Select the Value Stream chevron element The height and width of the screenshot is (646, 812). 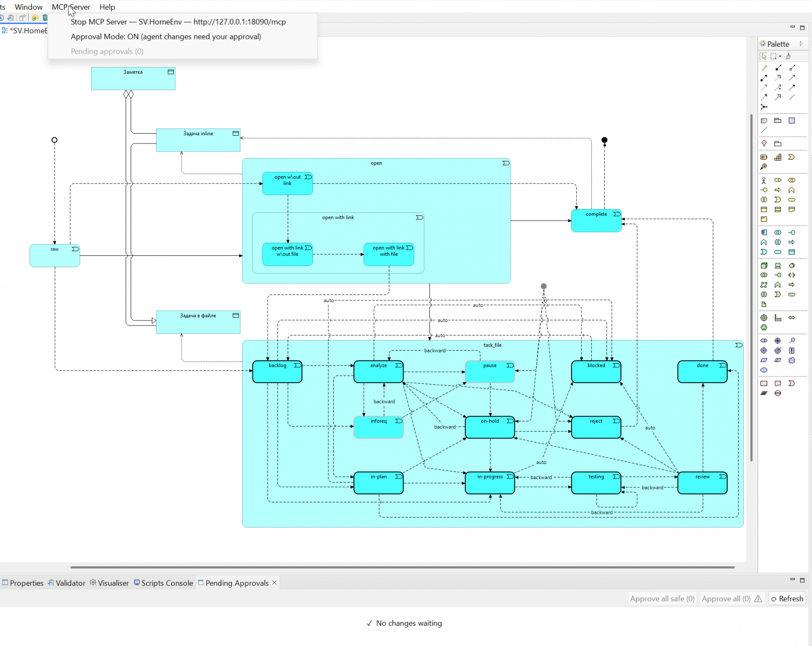[792, 157]
